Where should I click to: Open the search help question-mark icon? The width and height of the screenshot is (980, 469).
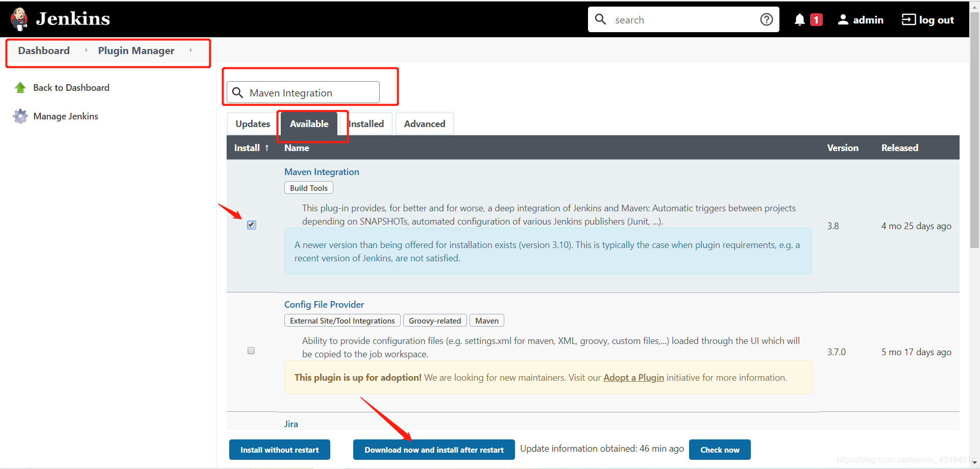point(766,19)
